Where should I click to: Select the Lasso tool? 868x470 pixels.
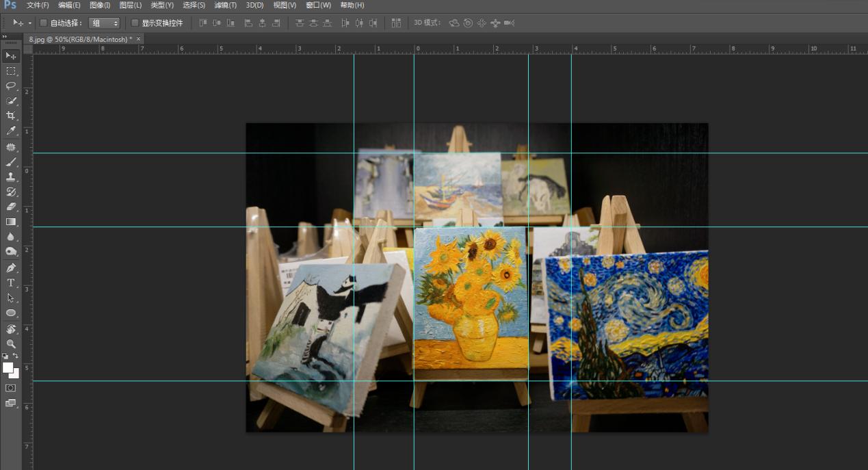(11, 86)
